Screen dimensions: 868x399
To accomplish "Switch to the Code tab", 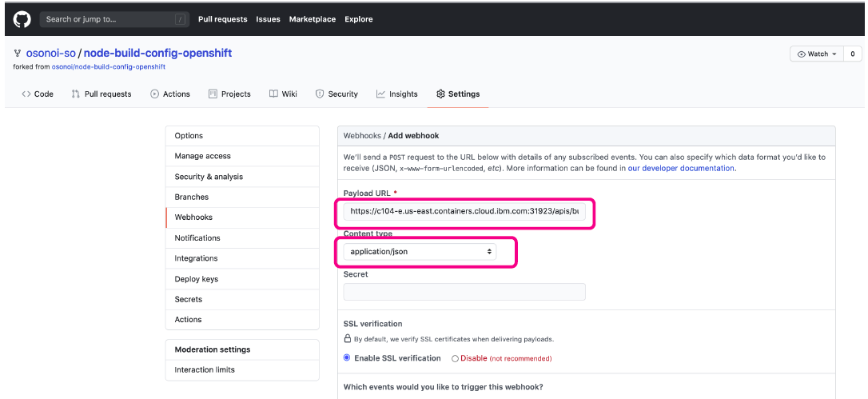I will [38, 94].
